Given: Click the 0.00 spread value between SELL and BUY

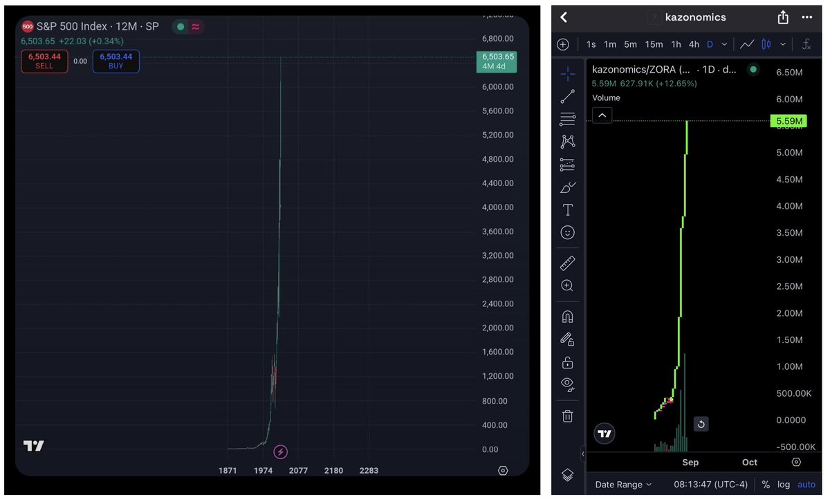Looking at the screenshot, I should 80,61.
